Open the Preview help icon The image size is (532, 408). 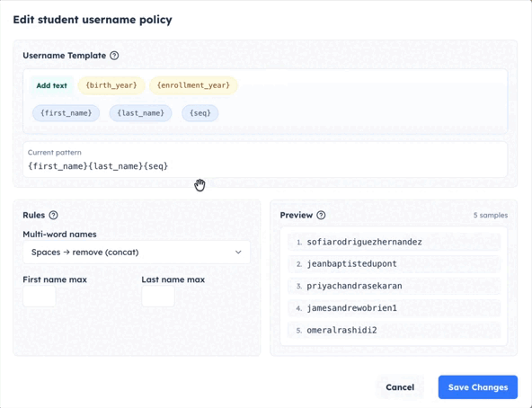[x=321, y=215]
